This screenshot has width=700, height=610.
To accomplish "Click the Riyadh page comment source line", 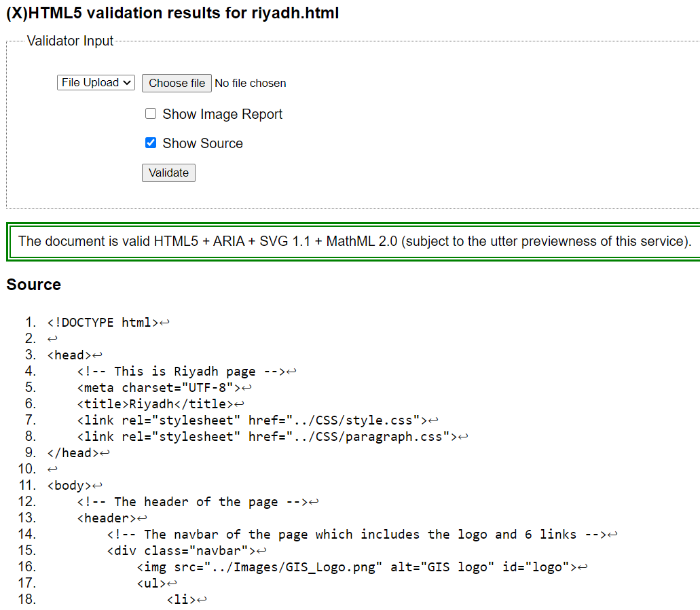I will click(181, 371).
